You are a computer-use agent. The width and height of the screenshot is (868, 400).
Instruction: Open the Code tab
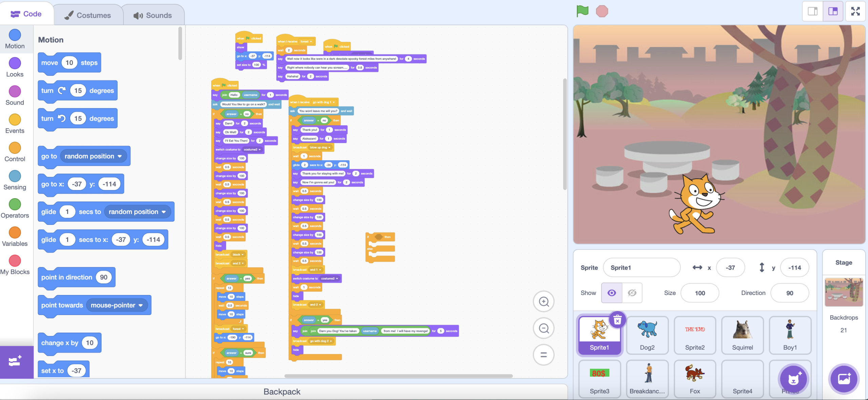pos(26,14)
